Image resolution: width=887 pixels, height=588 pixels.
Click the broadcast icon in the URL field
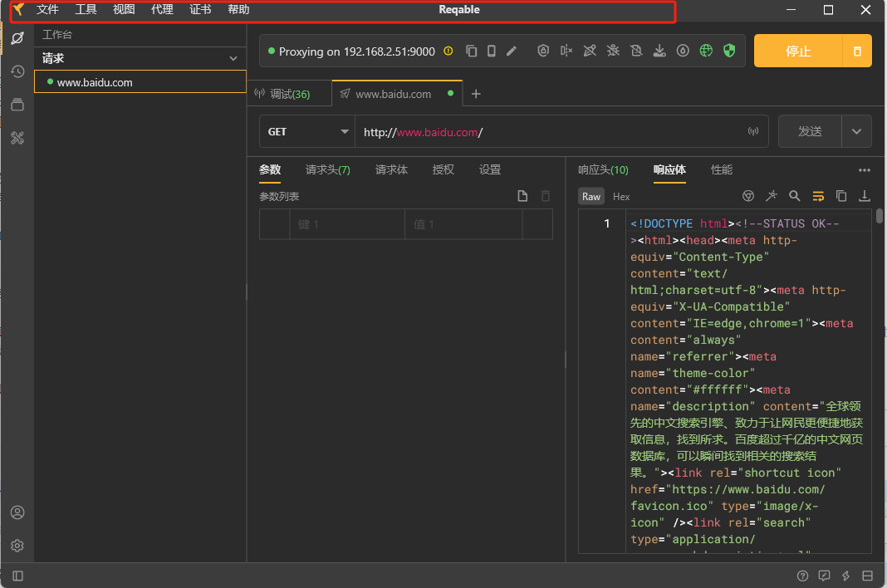pyautogui.click(x=753, y=131)
